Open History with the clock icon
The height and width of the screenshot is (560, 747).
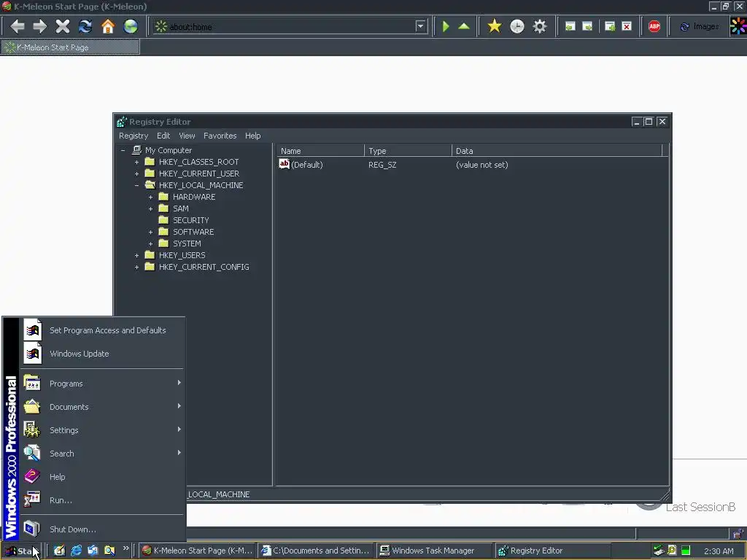tap(517, 26)
